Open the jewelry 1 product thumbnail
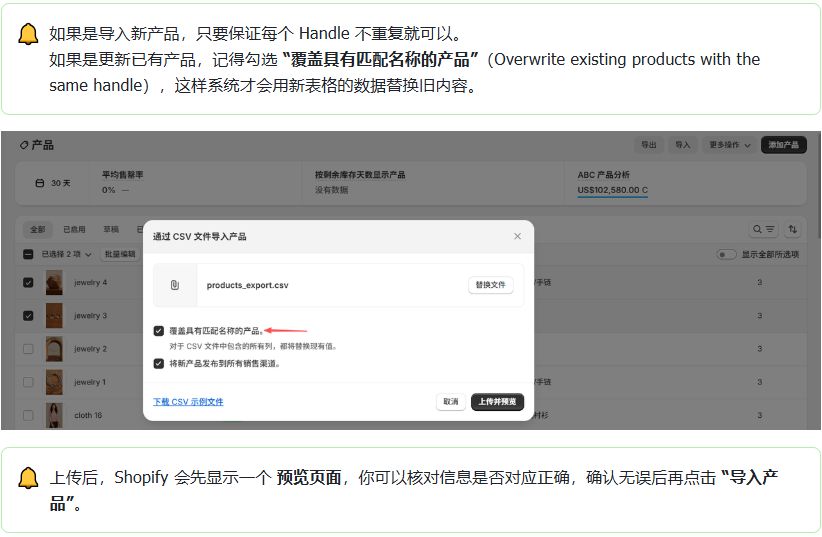This screenshot has height=537, width=822. [54, 382]
